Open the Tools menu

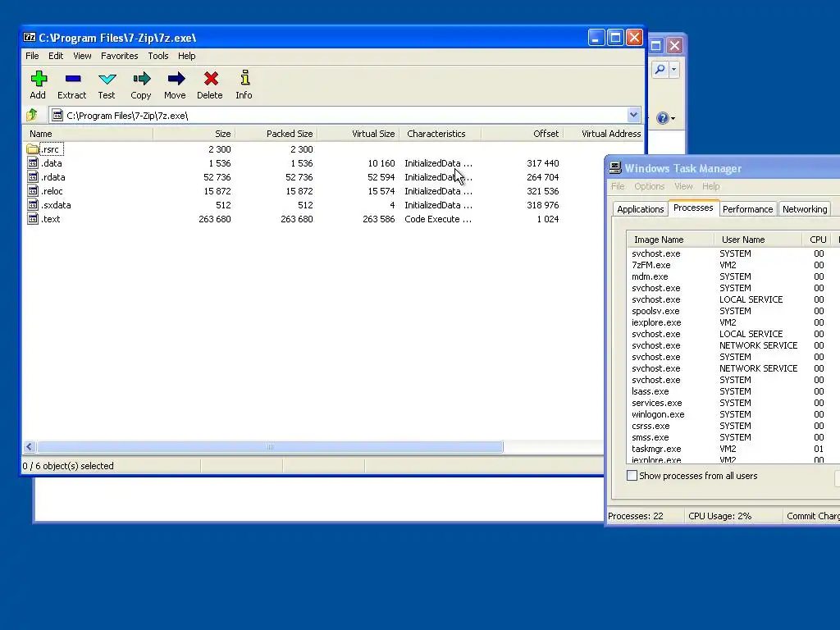point(158,56)
